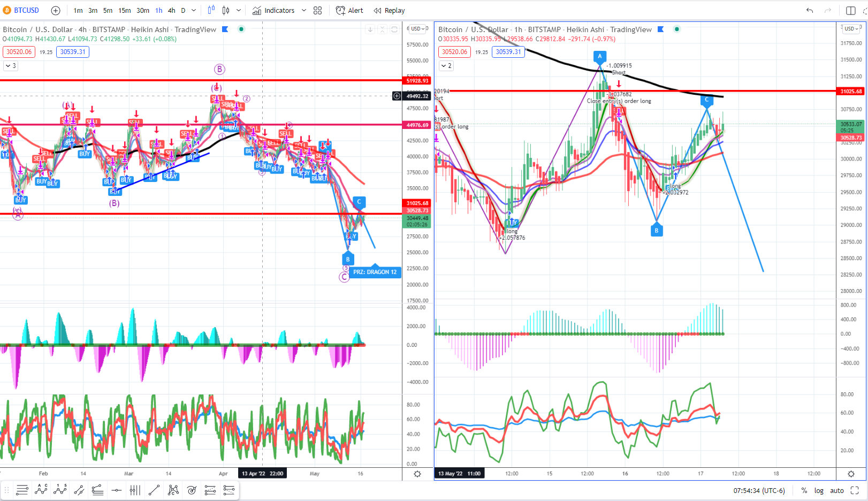The image size is (868, 501).
Task: Select the horizontal lines pattern tool
Action: (22, 490)
